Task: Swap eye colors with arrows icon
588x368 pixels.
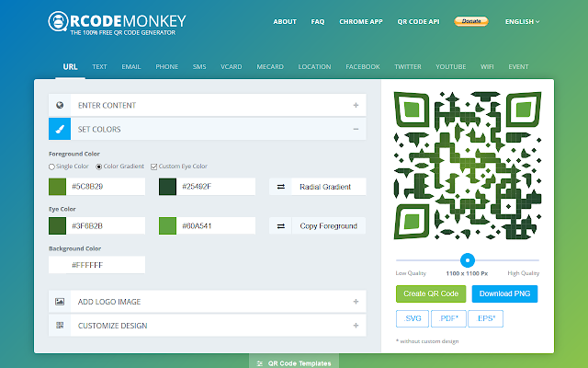Action: click(x=280, y=226)
